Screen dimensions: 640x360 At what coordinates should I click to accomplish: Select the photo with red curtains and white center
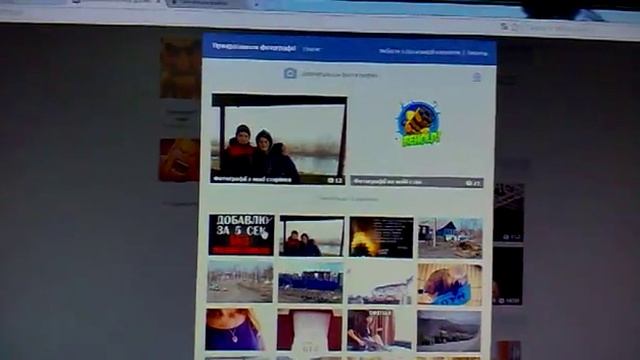coord(309,330)
